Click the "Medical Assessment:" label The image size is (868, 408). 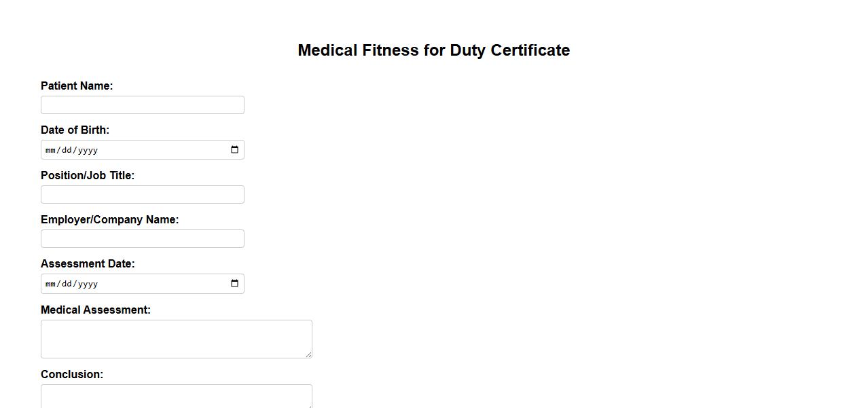96,310
